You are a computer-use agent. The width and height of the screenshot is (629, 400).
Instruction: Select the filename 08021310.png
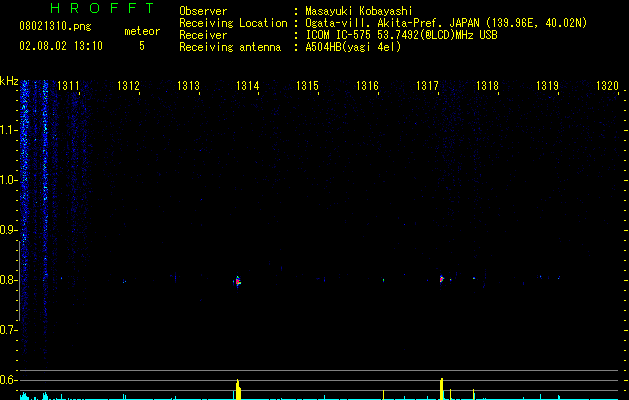[x=55, y=27]
